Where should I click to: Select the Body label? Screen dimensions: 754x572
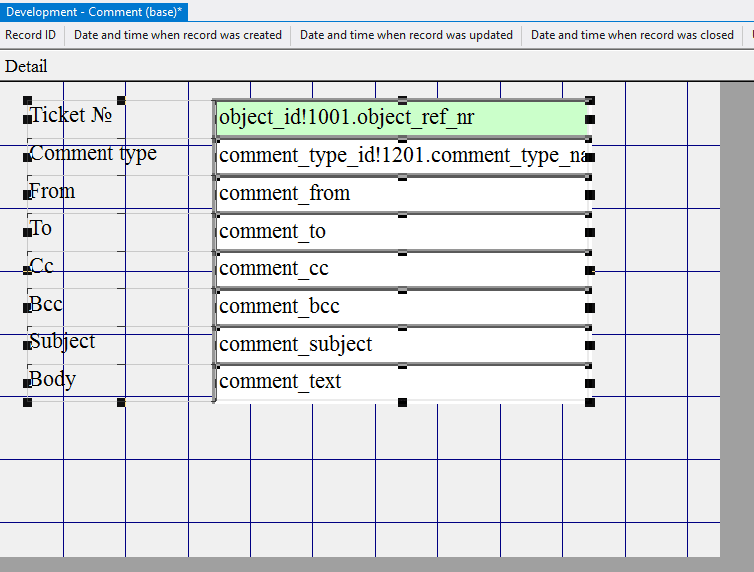(52, 380)
